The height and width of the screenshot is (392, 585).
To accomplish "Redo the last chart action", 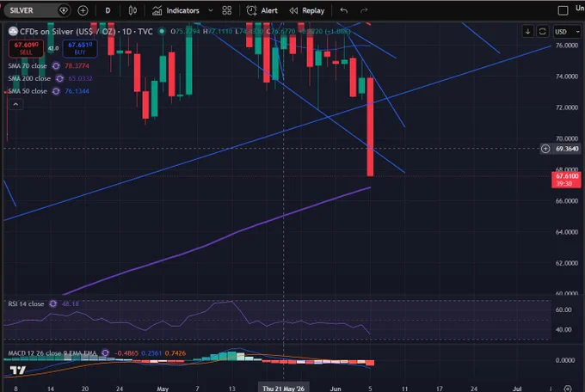I will 364,10.
